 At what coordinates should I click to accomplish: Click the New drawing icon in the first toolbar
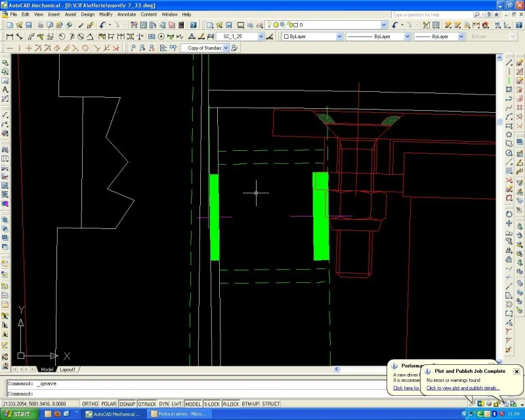pyautogui.click(x=10, y=25)
